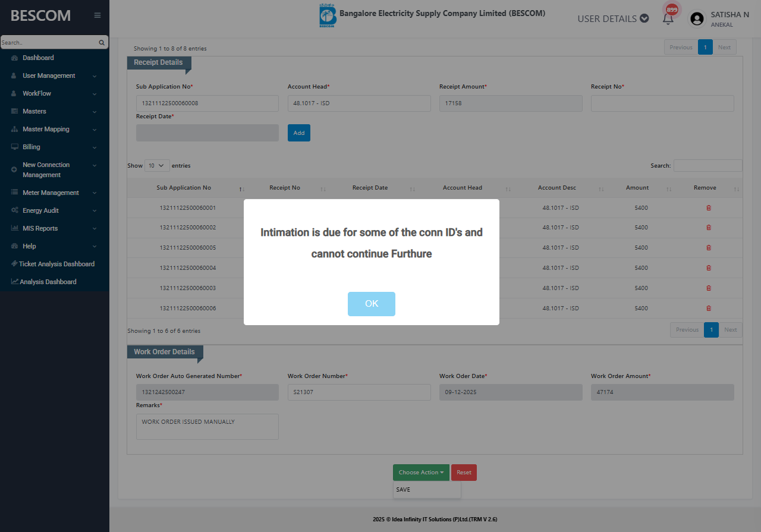Click the Remarks text area

click(x=207, y=427)
